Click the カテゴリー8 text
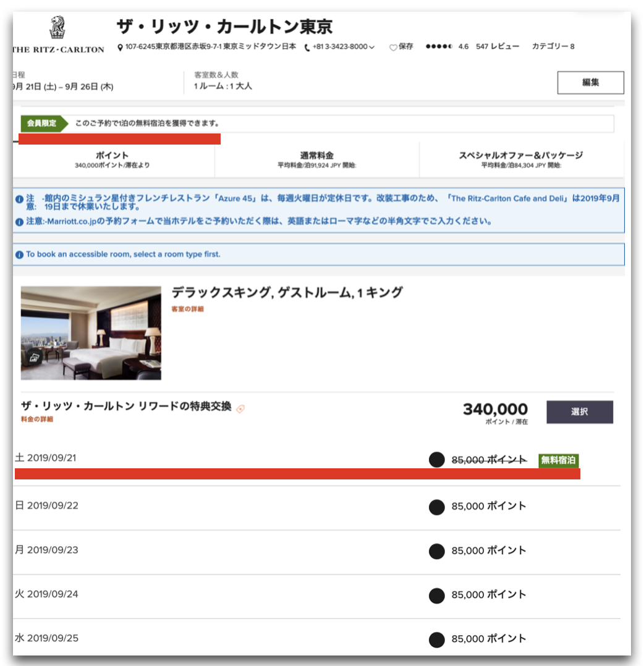Screen dimensions: 644x666 click(553, 46)
